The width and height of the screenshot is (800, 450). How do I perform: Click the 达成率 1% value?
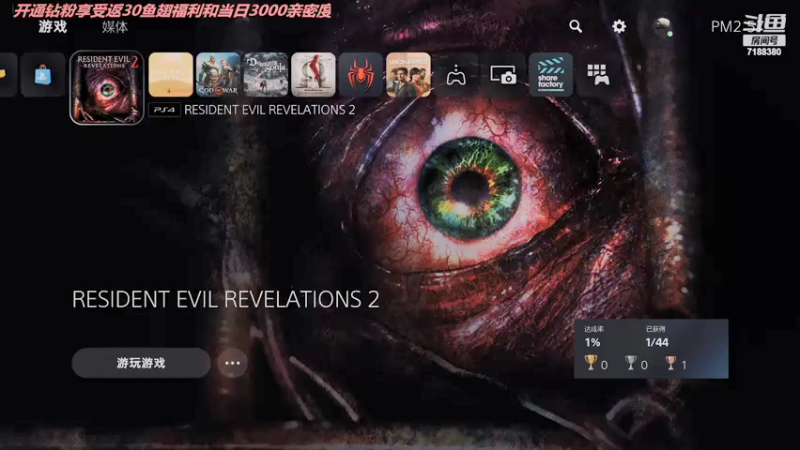[592, 342]
